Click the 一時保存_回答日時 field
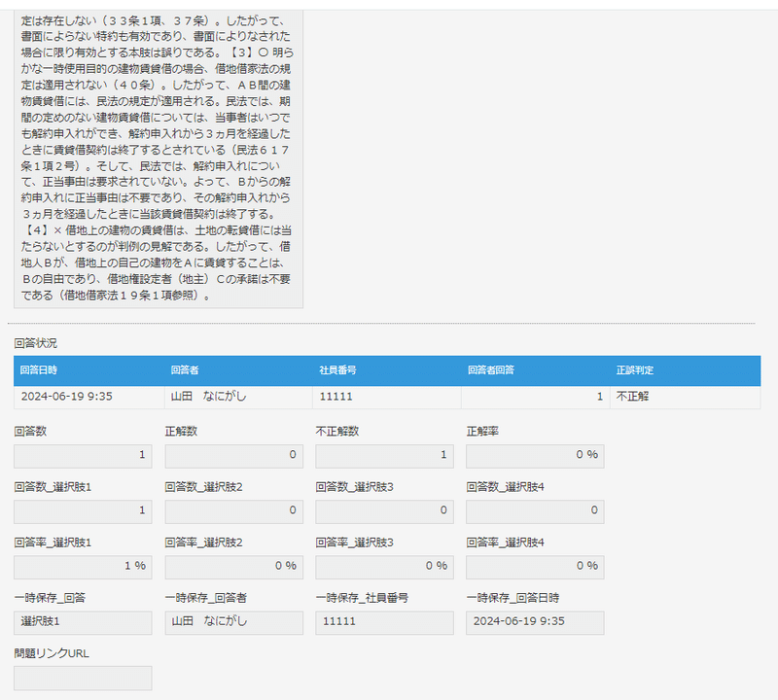Screen dimensions: 778x700 click(x=535, y=622)
